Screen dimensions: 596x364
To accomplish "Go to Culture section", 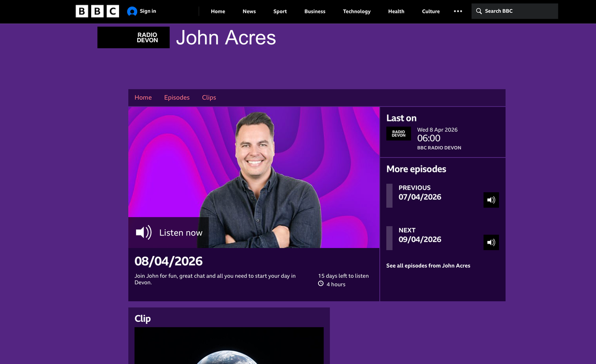I will [x=431, y=11].
